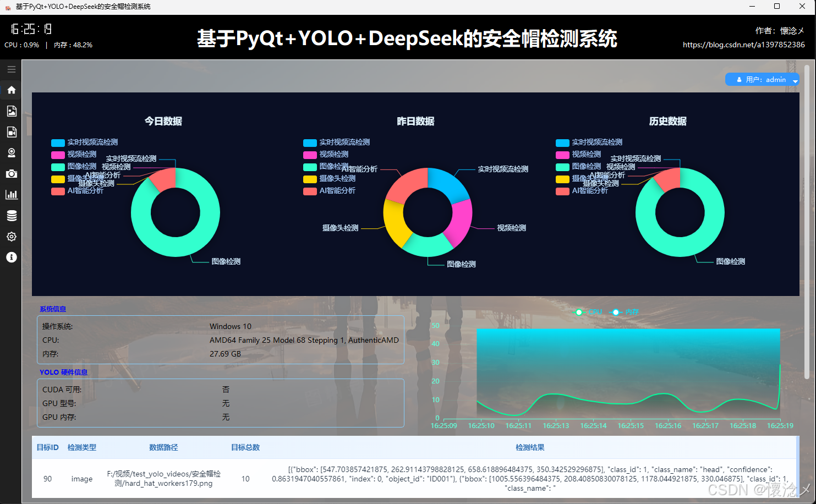Sort by the 检测类型 column header

[x=81, y=447]
